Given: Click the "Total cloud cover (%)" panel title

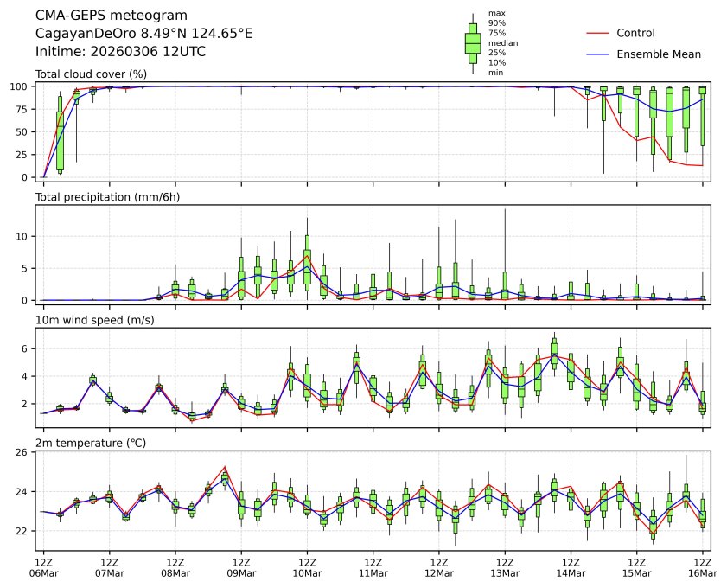Looking at the screenshot, I should point(91,74).
